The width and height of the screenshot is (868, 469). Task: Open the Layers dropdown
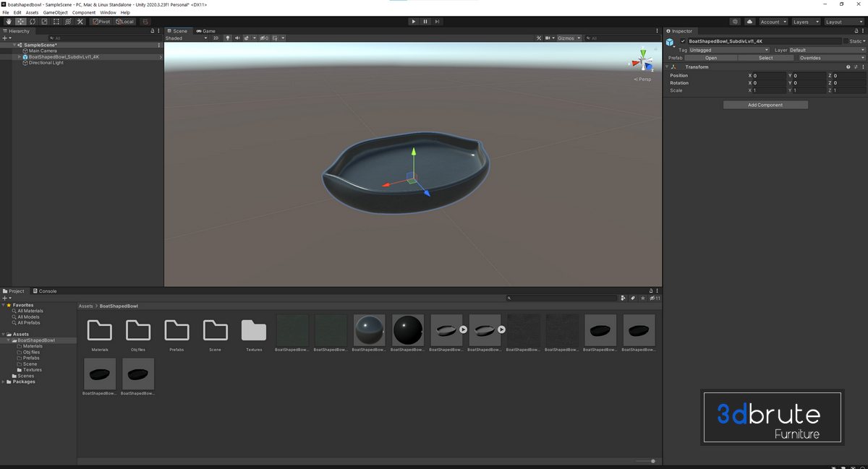[805, 22]
